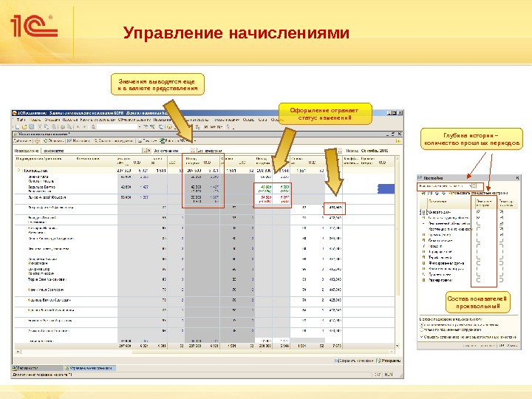Click the spinner arrows beside history depth field

[474, 186]
